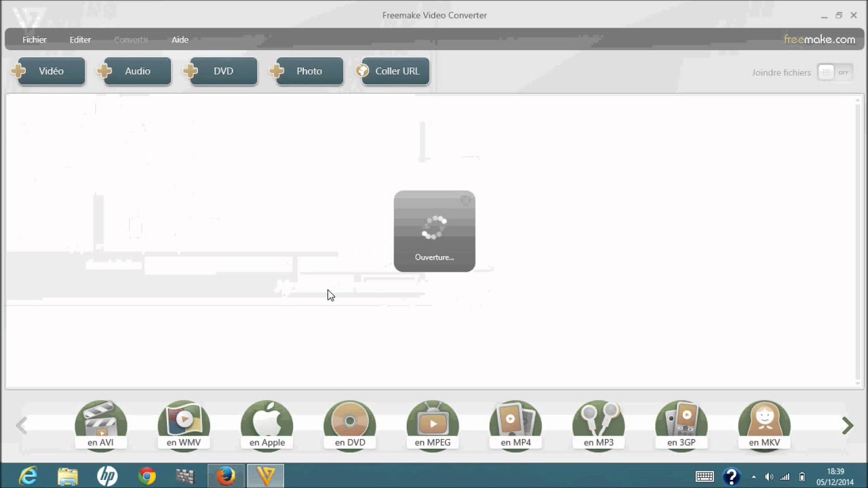The image size is (868, 488).
Task: Choose the en WMV output format
Action: coord(184,425)
